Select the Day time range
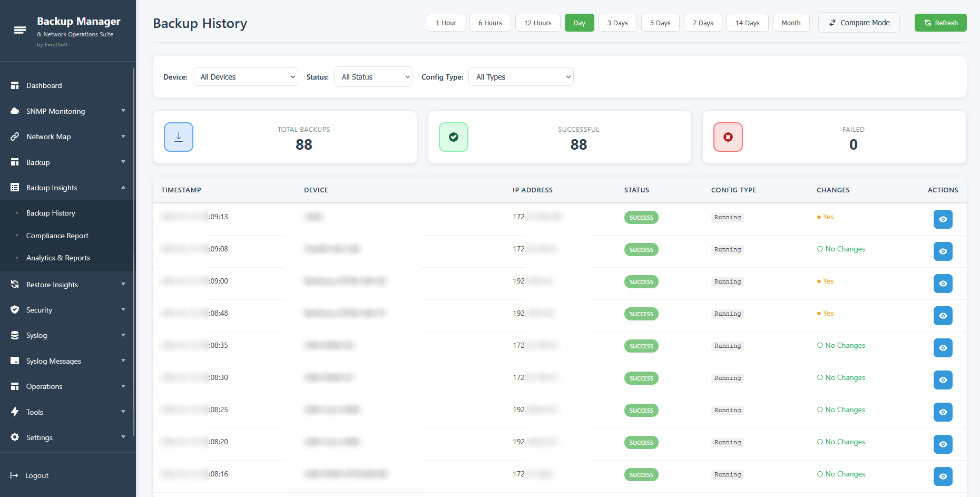The height and width of the screenshot is (497, 980). [580, 23]
